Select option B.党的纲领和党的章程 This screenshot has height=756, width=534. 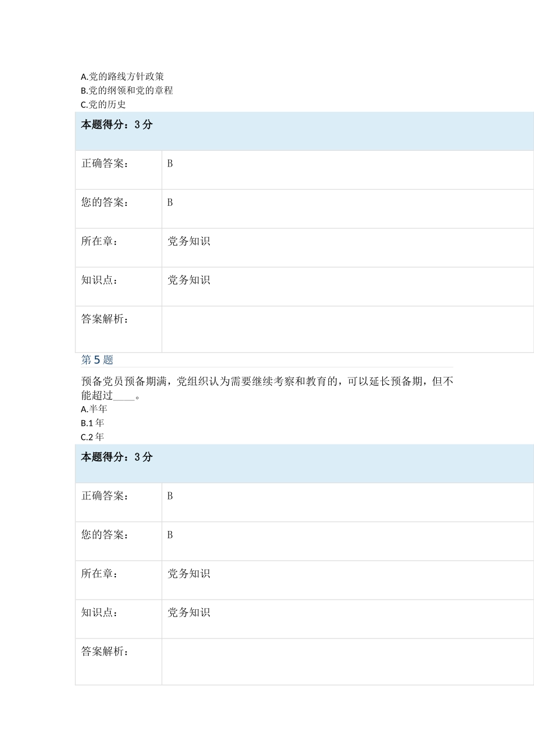[x=126, y=91]
